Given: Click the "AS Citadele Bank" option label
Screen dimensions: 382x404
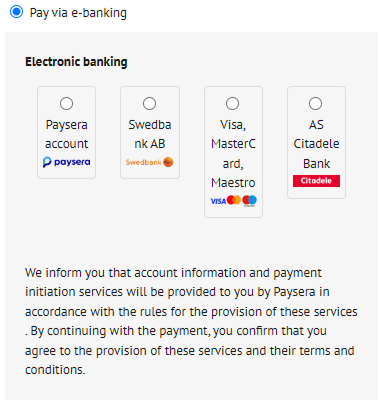Looking at the screenshot, I should (316, 144).
